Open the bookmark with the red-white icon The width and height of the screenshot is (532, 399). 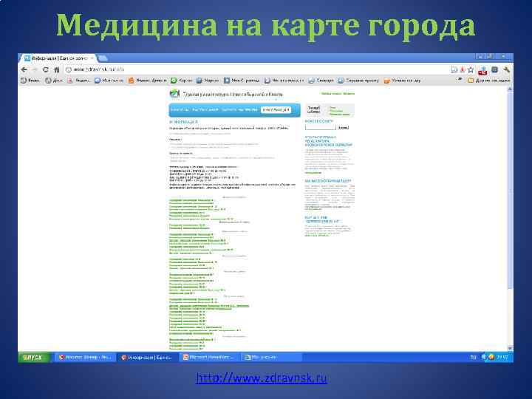79,81
